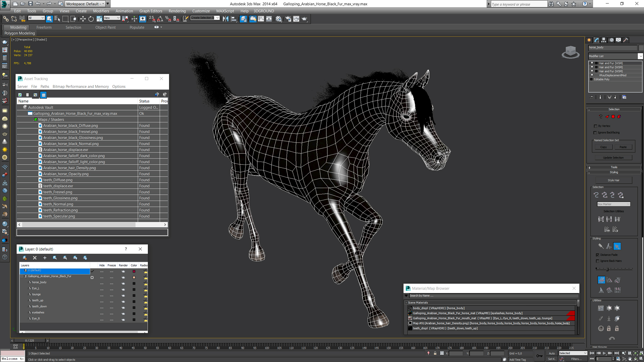Expand the Tools rollout
The width and height of the screenshot is (644, 362).
pos(614,167)
